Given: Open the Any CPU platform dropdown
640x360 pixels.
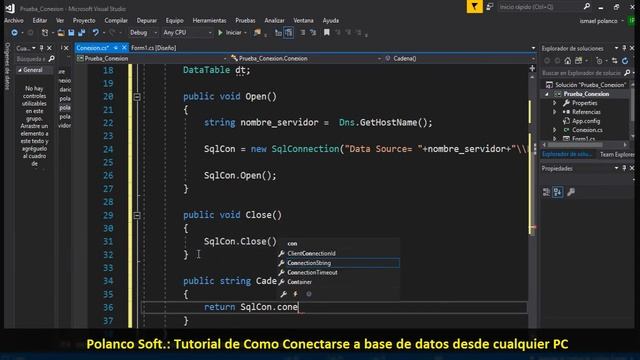Looking at the screenshot, I should click(x=210, y=33).
